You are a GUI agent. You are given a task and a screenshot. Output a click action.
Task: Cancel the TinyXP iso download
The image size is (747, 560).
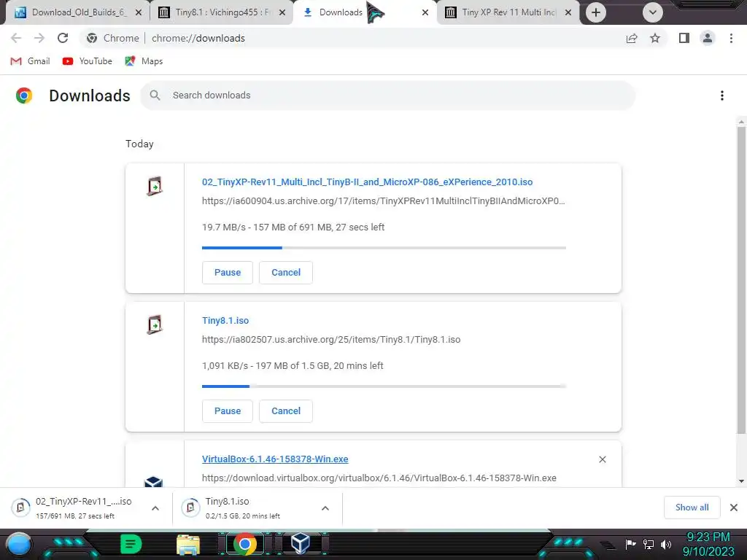(286, 273)
